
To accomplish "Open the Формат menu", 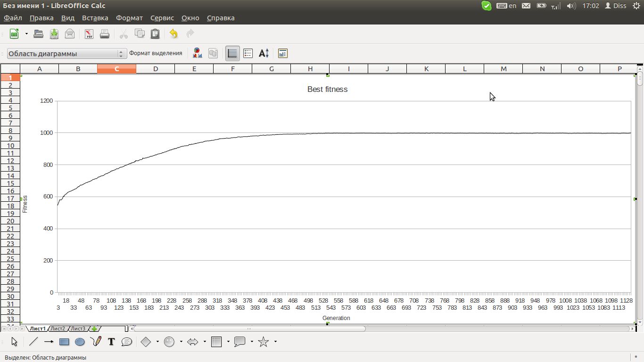I will [129, 18].
